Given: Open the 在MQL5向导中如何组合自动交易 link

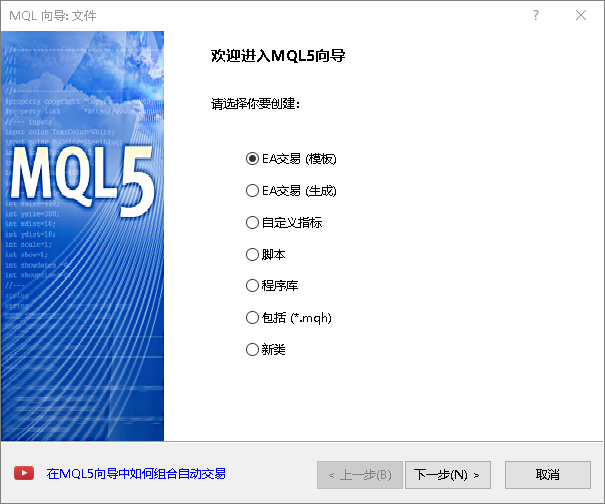Looking at the screenshot, I should [x=136, y=474].
